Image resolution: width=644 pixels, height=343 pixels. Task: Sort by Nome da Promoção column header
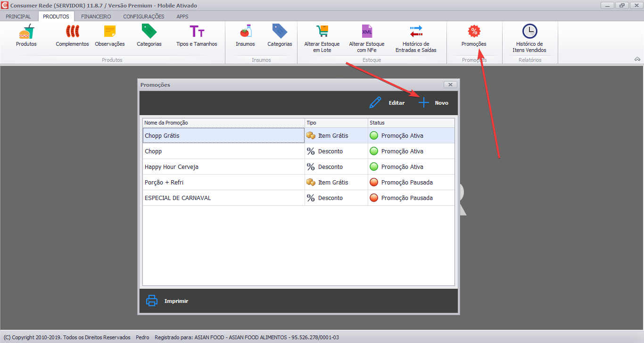pyautogui.click(x=223, y=123)
